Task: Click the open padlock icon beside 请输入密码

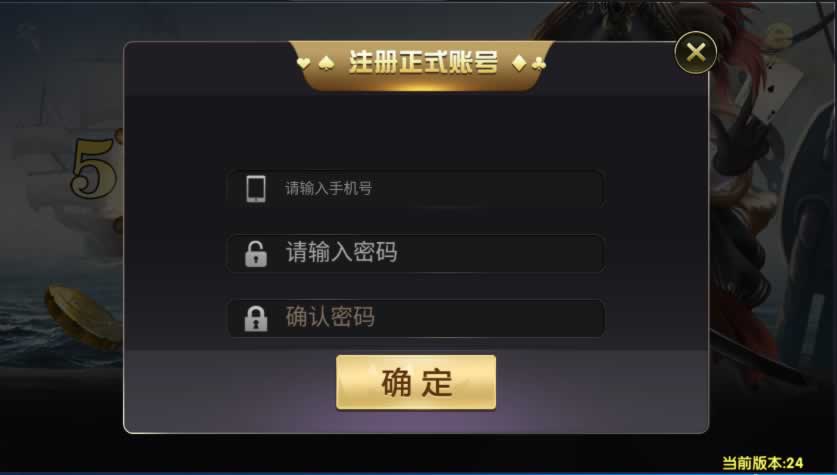Action: 256,253
